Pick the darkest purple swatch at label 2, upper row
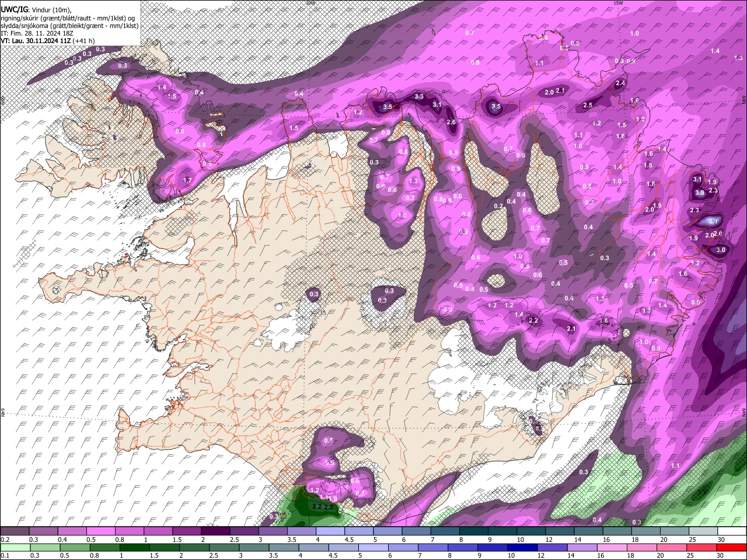The image size is (747, 560). click(215, 531)
